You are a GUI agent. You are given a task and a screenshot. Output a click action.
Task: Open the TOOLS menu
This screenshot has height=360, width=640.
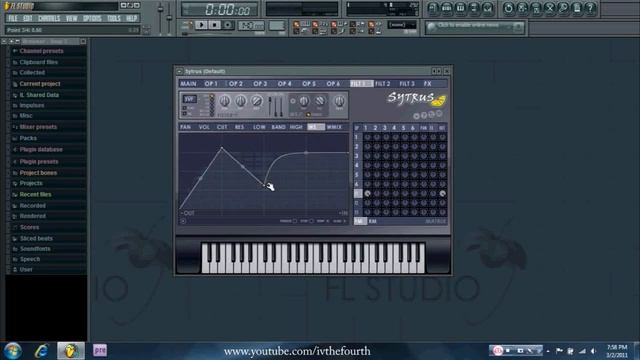pos(114,18)
